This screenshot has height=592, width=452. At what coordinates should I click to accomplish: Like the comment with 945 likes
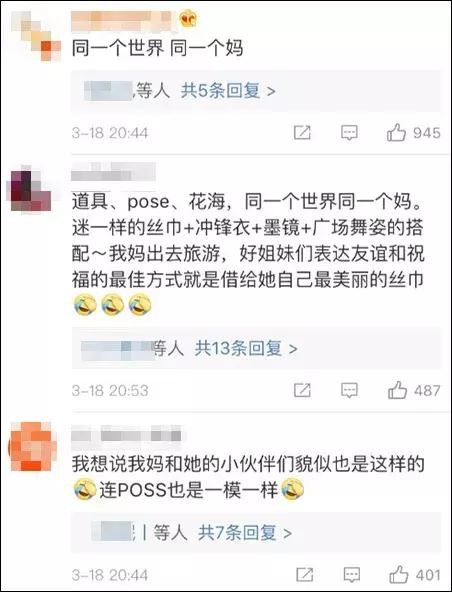point(396,133)
